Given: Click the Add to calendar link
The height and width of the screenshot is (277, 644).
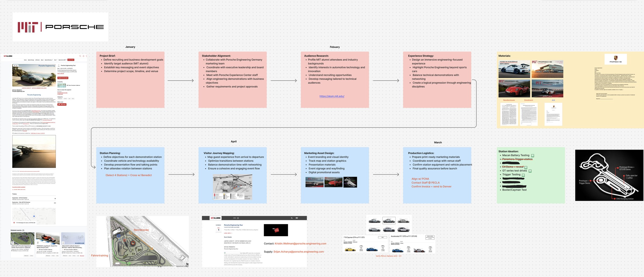Looking at the screenshot, I should click(61, 74).
